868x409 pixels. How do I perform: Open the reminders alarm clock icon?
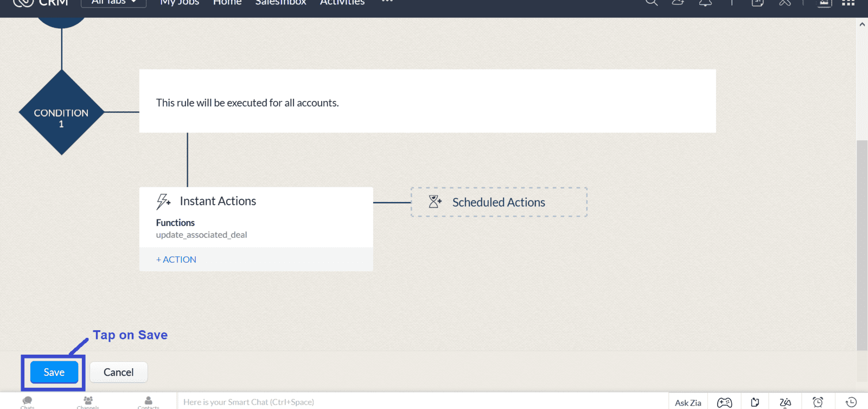[818, 402]
